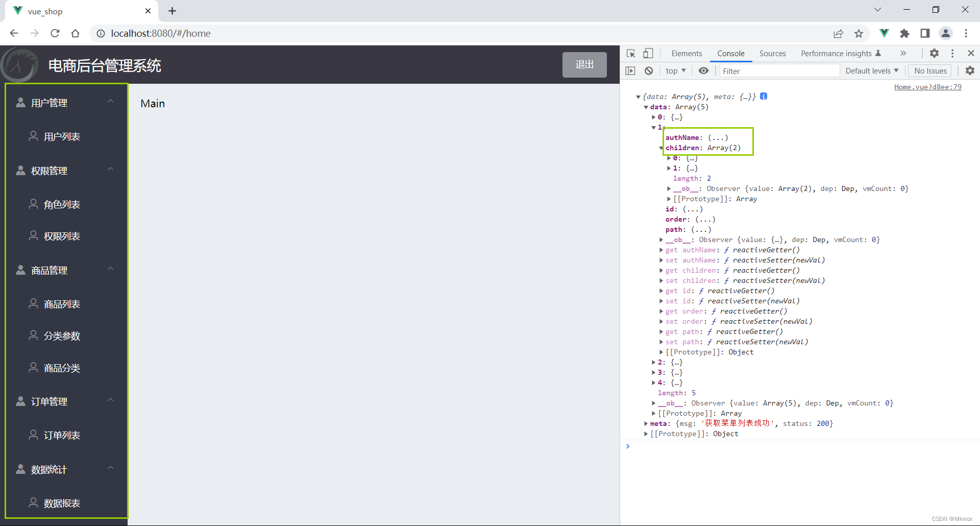Click the blue info icon beside logged object

pyautogui.click(x=764, y=96)
